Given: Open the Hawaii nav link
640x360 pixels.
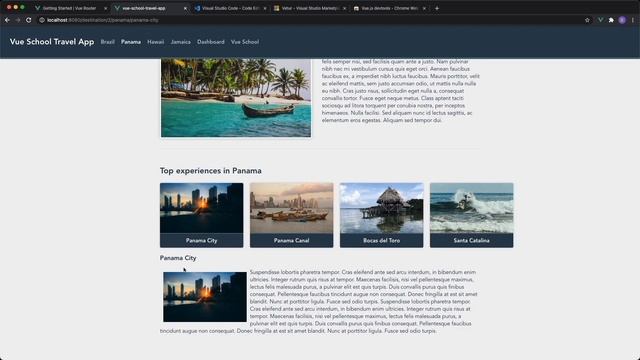Looking at the screenshot, I should 156,42.
